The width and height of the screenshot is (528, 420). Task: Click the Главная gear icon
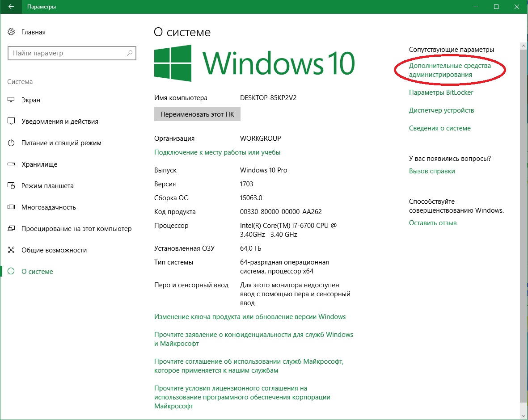[11, 32]
